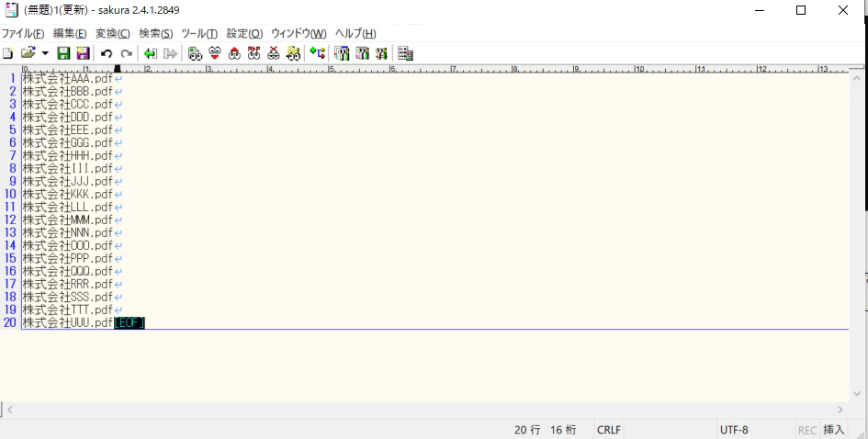Launch Grep folder search icon
The image size is (868, 439).
click(293, 53)
